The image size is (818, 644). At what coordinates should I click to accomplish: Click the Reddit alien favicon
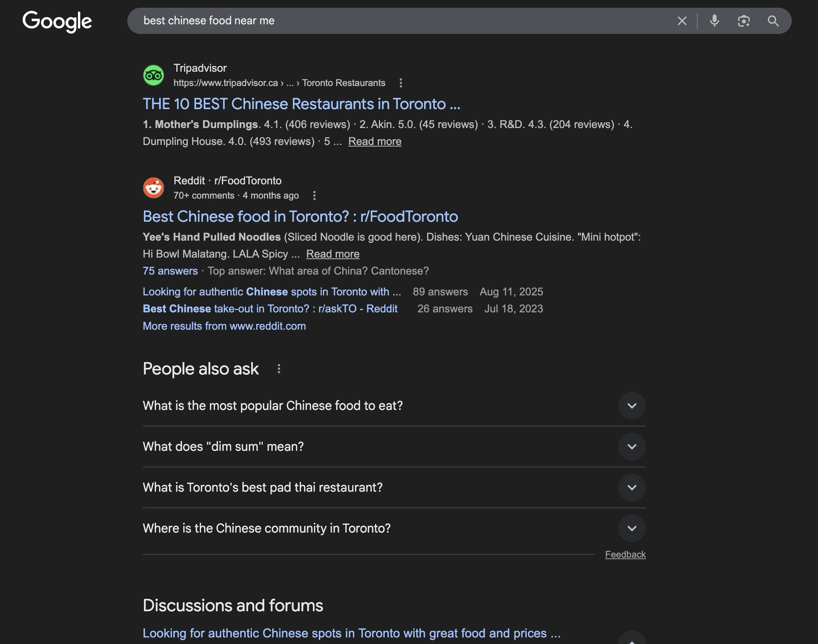pos(153,189)
